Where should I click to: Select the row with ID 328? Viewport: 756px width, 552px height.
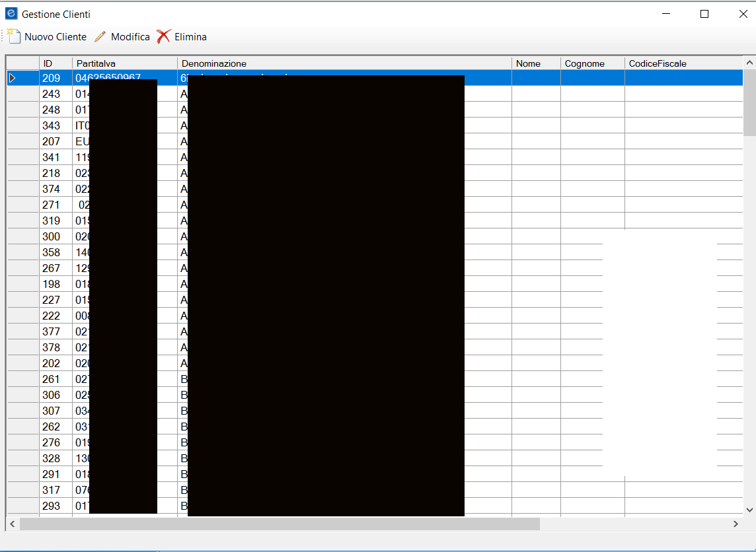click(x=375, y=458)
